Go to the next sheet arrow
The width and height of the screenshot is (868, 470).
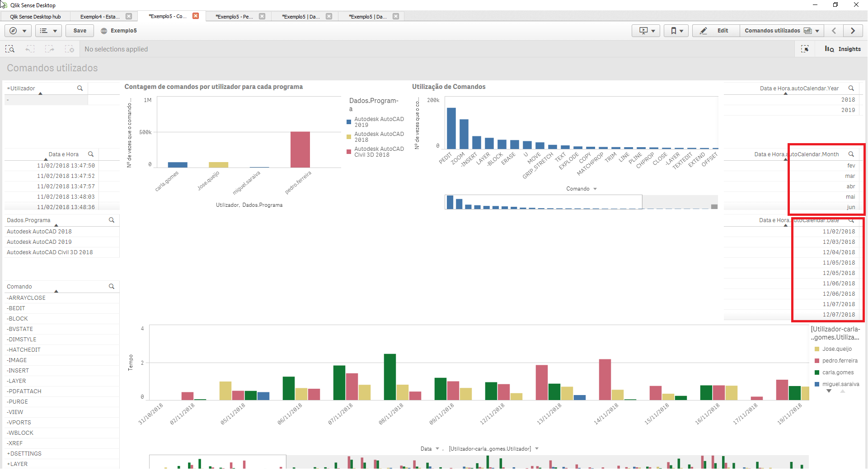pos(853,31)
